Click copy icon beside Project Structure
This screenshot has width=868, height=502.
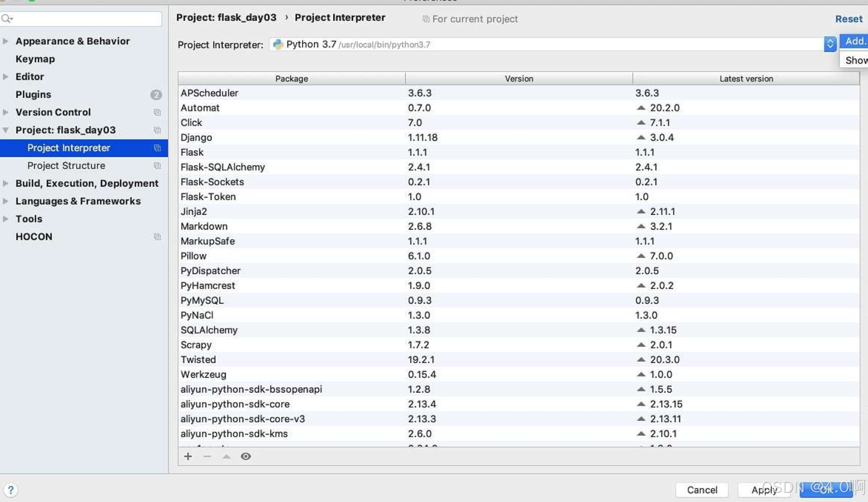(x=157, y=166)
